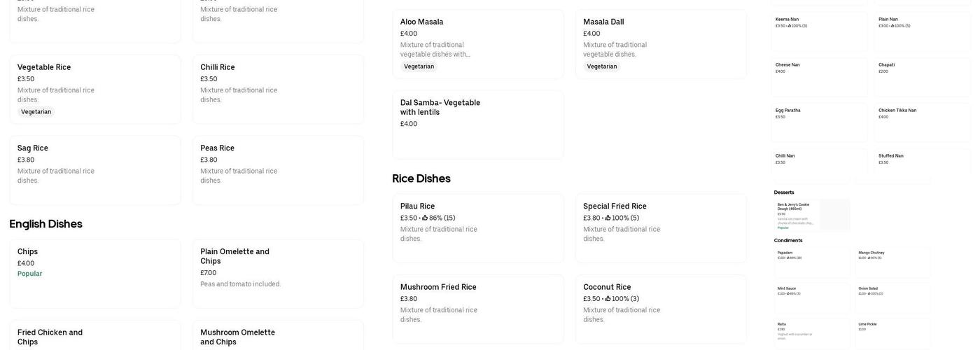
Task: Choose the Chips item marked Popular
Action: click(95, 274)
